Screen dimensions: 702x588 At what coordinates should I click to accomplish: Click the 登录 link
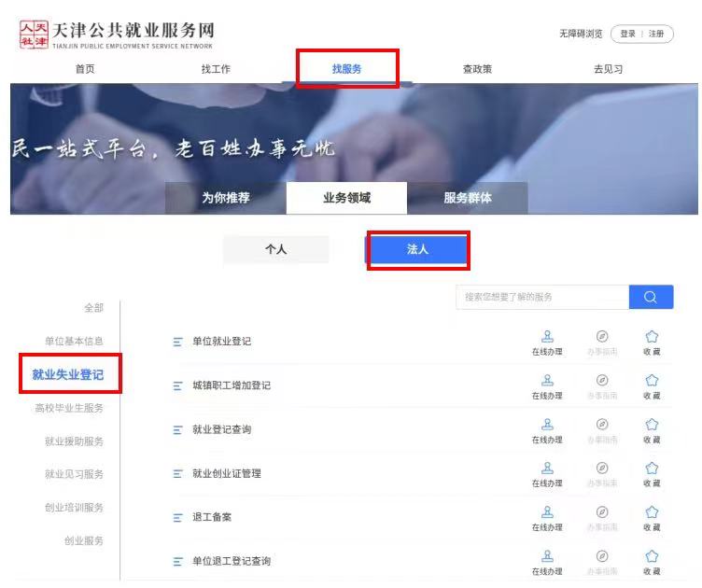pos(627,34)
